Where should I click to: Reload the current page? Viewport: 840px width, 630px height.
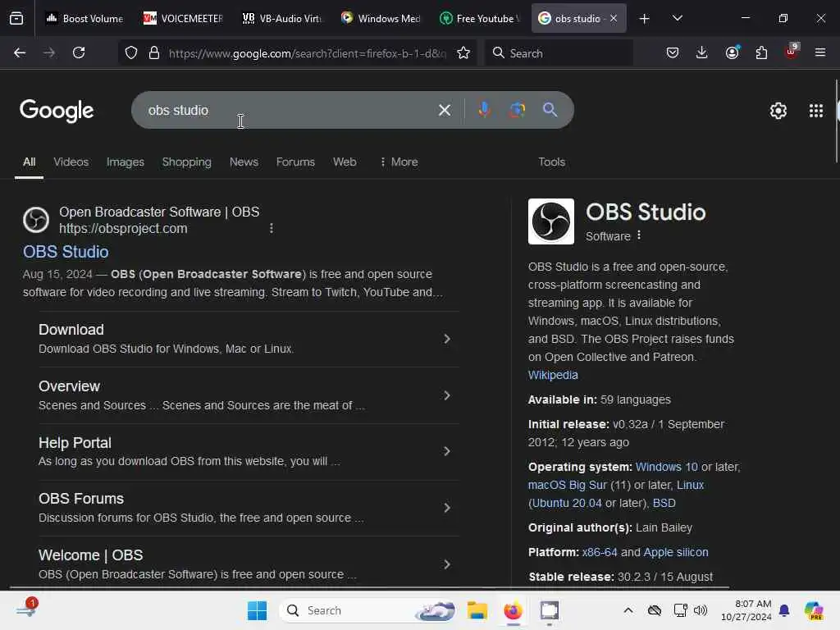coord(79,52)
